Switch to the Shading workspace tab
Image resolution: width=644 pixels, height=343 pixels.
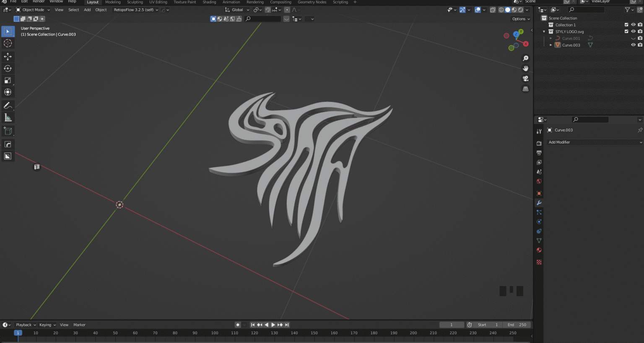(x=209, y=2)
